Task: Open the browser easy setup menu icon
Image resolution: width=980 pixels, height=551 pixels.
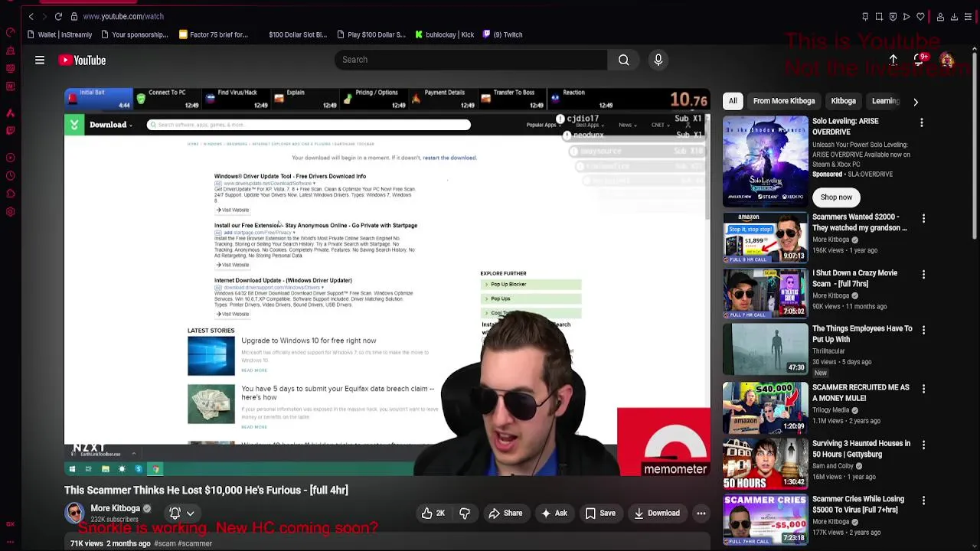Action: click(968, 17)
